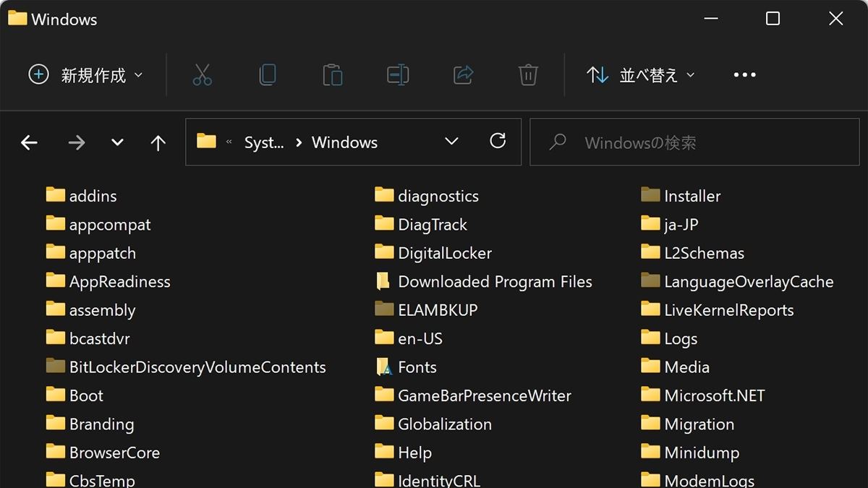The height and width of the screenshot is (488, 868).
Task: Click the Paste clipboard icon
Action: 333,74
